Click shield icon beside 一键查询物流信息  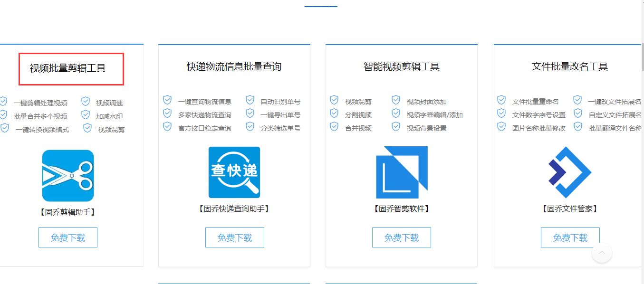[x=167, y=100]
